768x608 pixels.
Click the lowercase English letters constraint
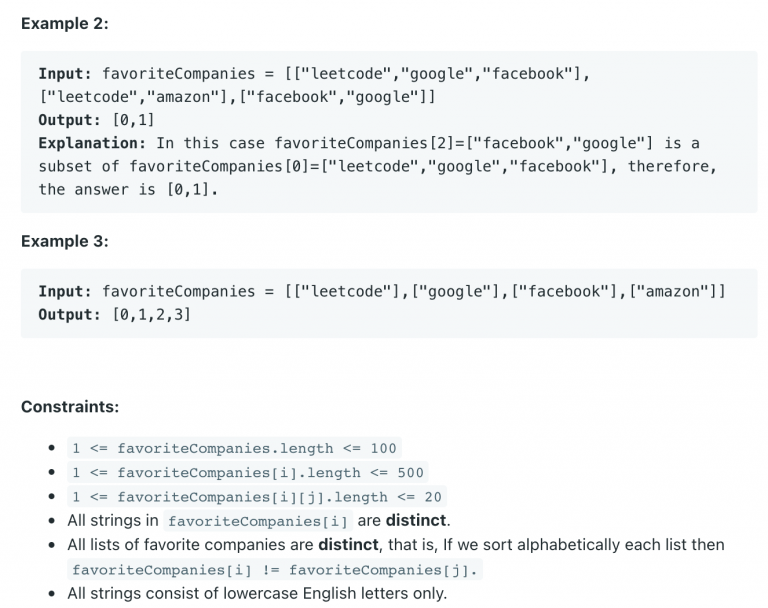click(257, 593)
